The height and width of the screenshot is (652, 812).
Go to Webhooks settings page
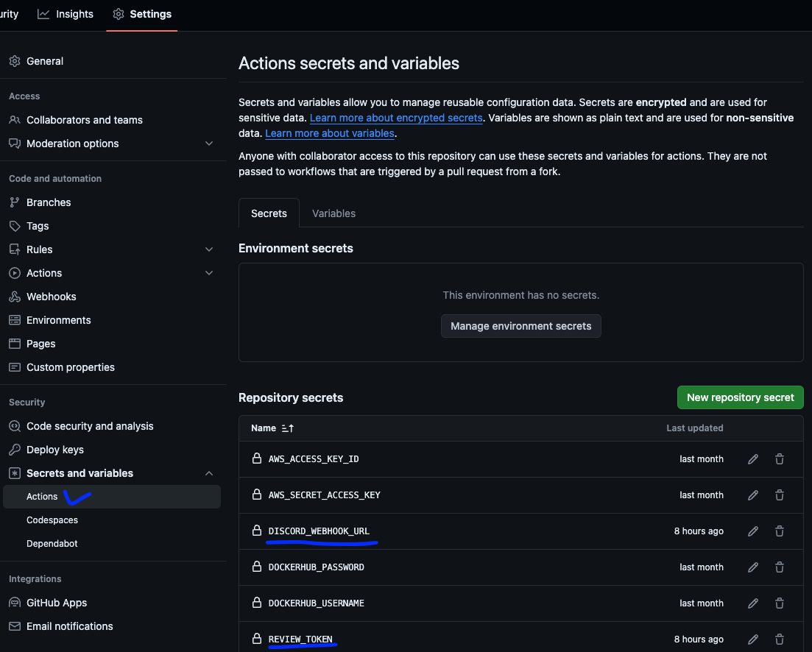52,297
